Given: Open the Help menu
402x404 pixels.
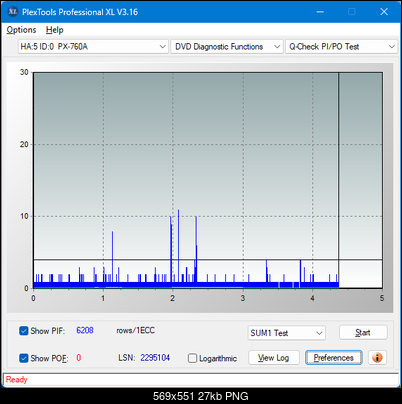Looking at the screenshot, I should click(x=55, y=30).
